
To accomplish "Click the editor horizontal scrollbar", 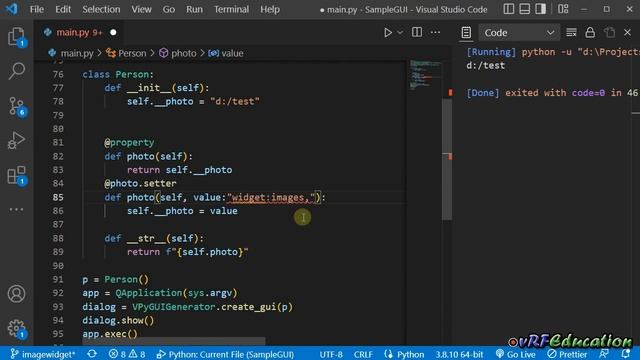I will click(174, 341).
